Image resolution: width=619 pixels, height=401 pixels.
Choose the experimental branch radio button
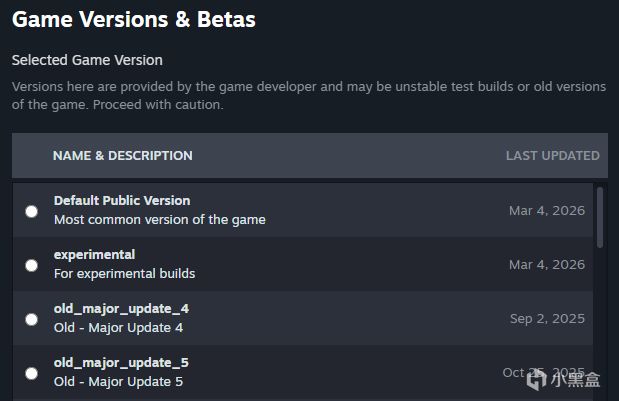tap(31, 265)
